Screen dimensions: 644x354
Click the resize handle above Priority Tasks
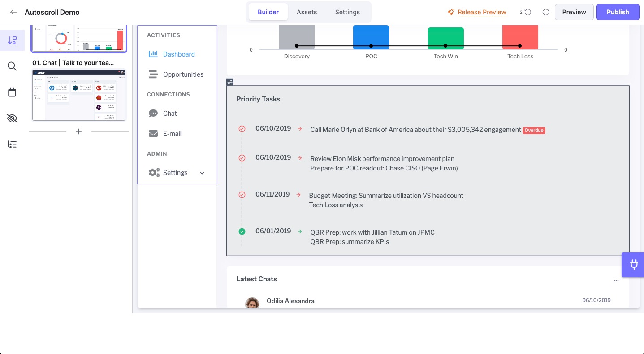coord(230,82)
